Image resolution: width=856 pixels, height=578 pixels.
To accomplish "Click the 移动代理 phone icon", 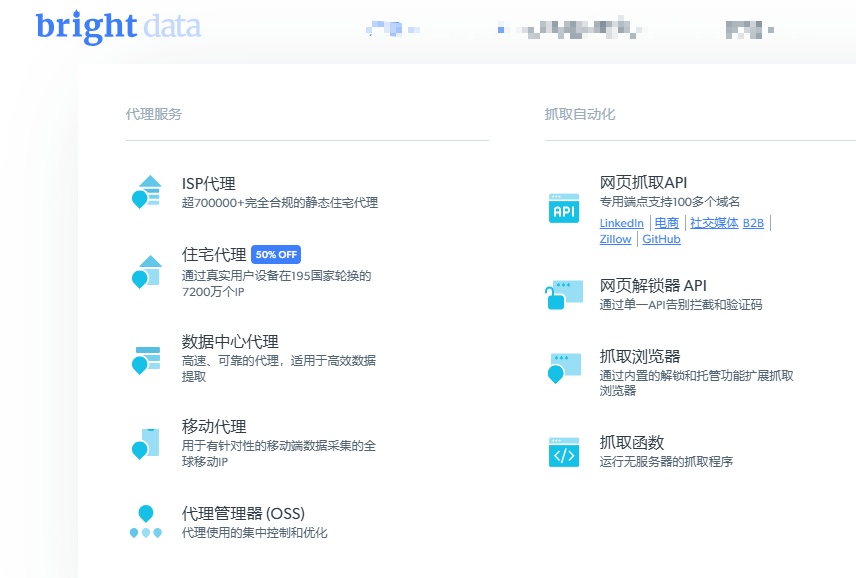I will point(146,443).
